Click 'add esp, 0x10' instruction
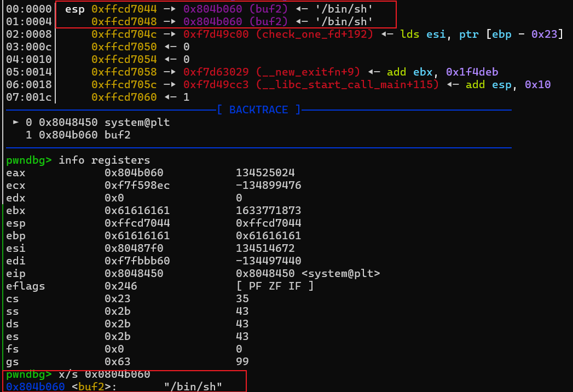Viewport: 573px width, 392px height. click(508, 84)
